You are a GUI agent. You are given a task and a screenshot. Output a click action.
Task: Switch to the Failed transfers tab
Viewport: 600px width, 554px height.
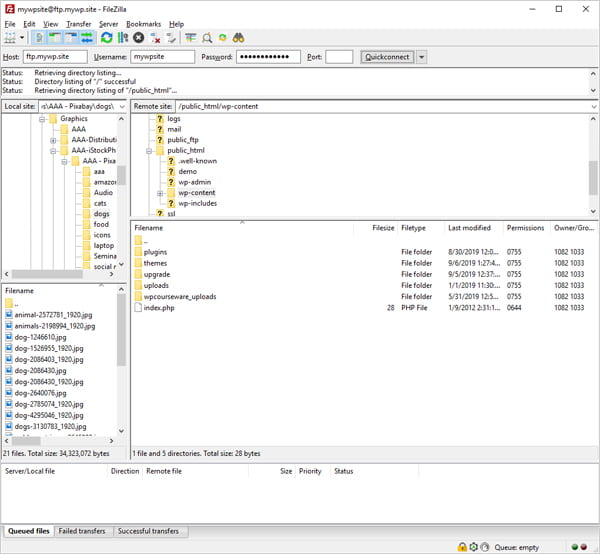click(82, 531)
